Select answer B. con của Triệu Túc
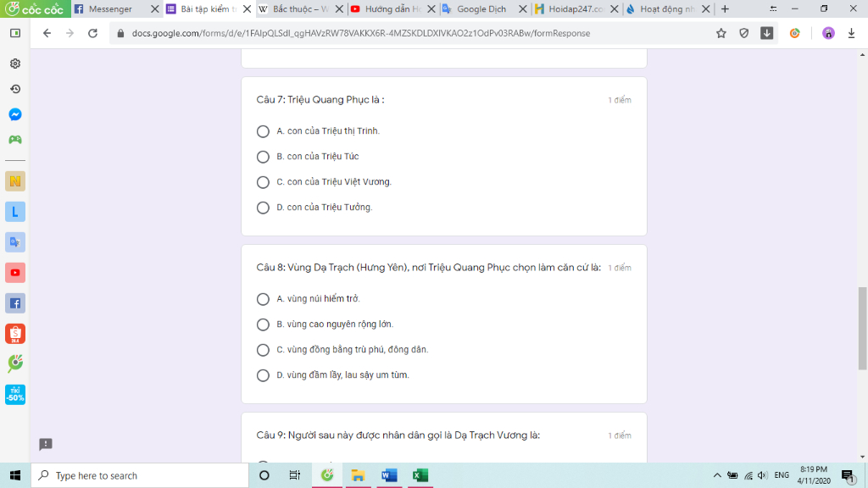Image resolution: width=868 pixels, height=488 pixels. pyautogui.click(x=263, y=157)
